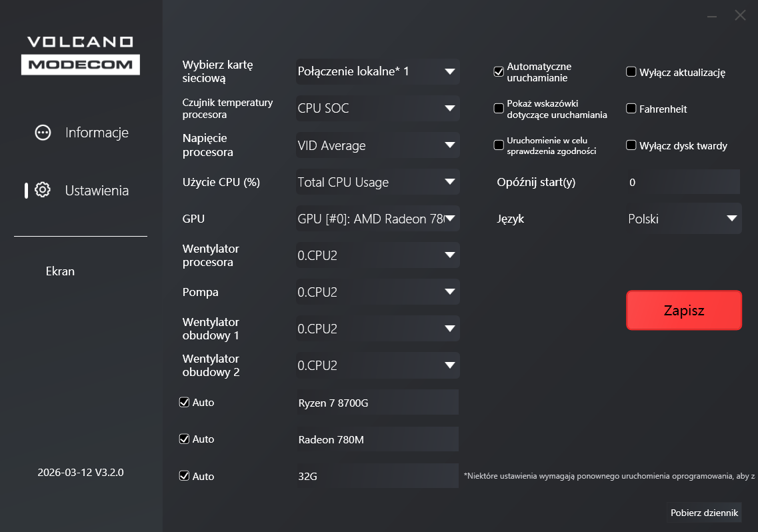Minimize the Volcano Modecom window
Viewport: 758px width, 532px height.
712,15
